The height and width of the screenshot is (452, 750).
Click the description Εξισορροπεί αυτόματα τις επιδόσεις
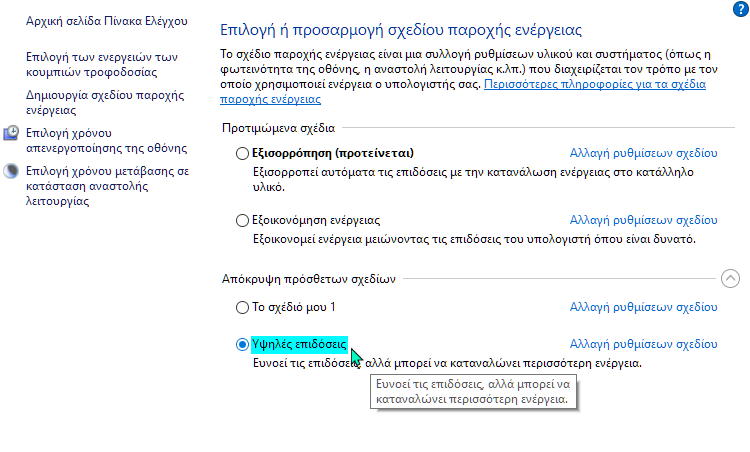[x=473, y=179]
